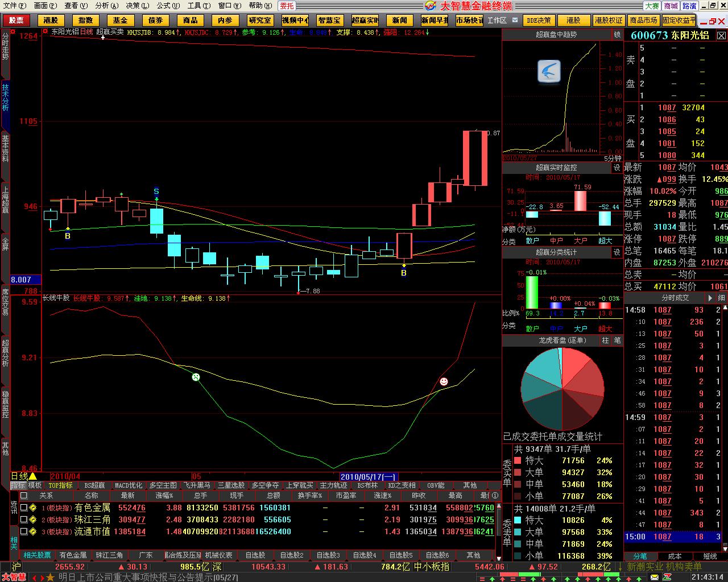The width and height of the screenshot is (728, 582).
Task: Open 设 settings for 超赢分类统计 panel
Action: coord(617,252)
